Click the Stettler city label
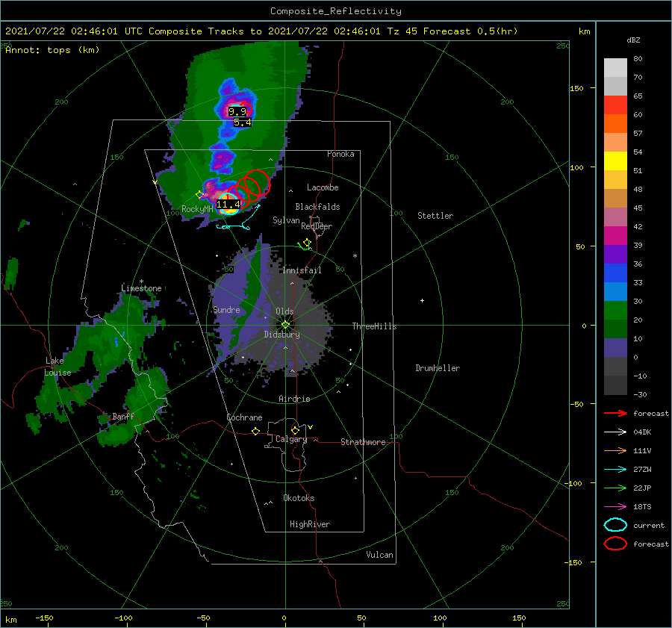 tap(435, 216)
